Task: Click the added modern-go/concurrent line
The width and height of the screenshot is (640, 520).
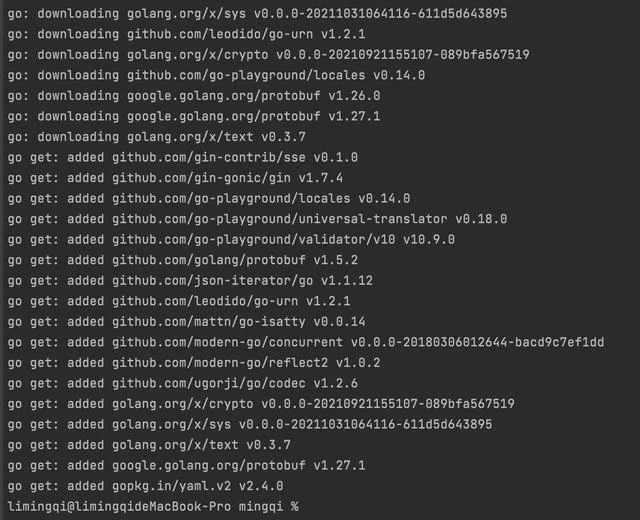Action: click(306, 342)
